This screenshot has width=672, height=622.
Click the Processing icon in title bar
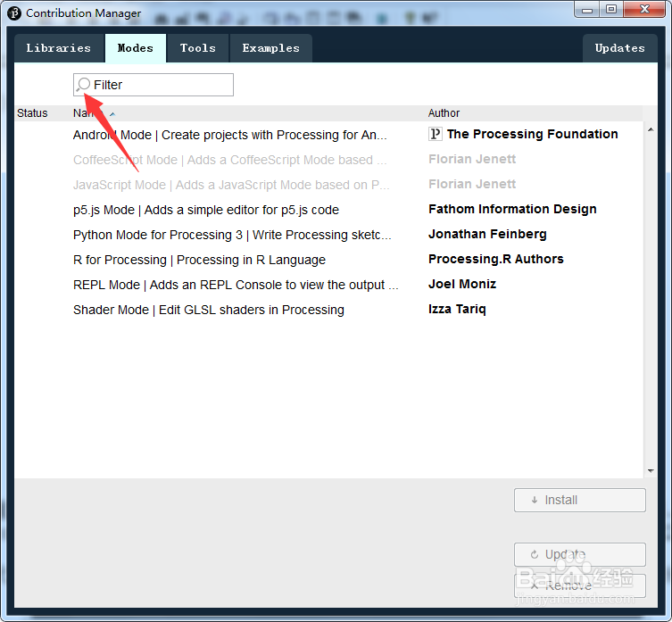(x=14, y=13)
